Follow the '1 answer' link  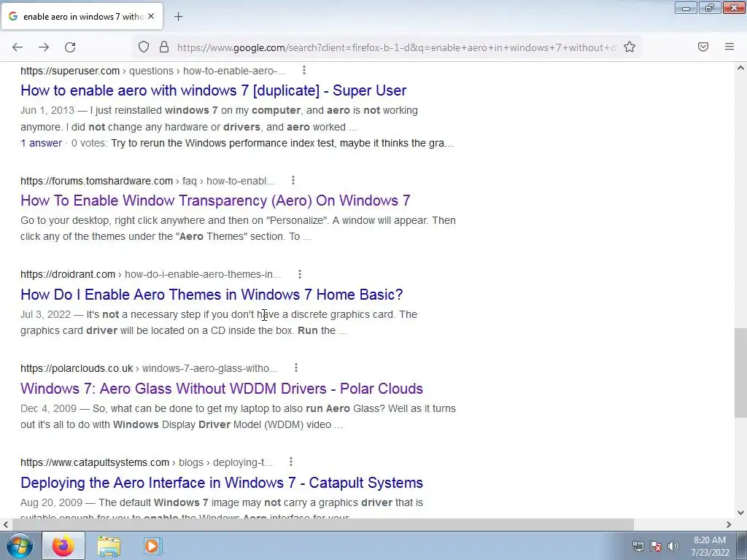(x=41, y=143)
